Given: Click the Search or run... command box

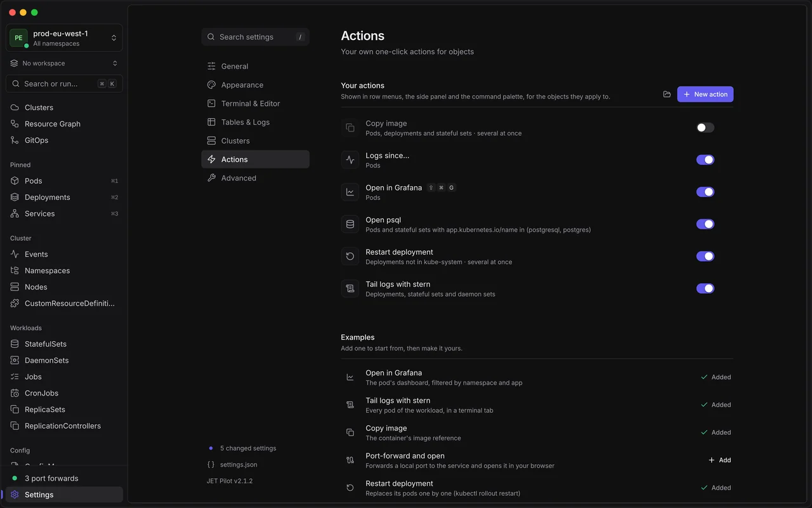Looking at the screenshot, I should tap(64, 84).
